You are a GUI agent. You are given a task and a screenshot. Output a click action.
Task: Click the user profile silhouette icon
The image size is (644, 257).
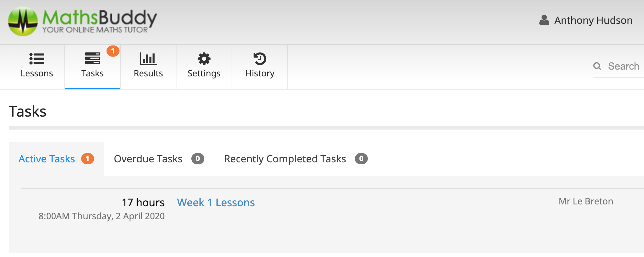tap(544, 20)
